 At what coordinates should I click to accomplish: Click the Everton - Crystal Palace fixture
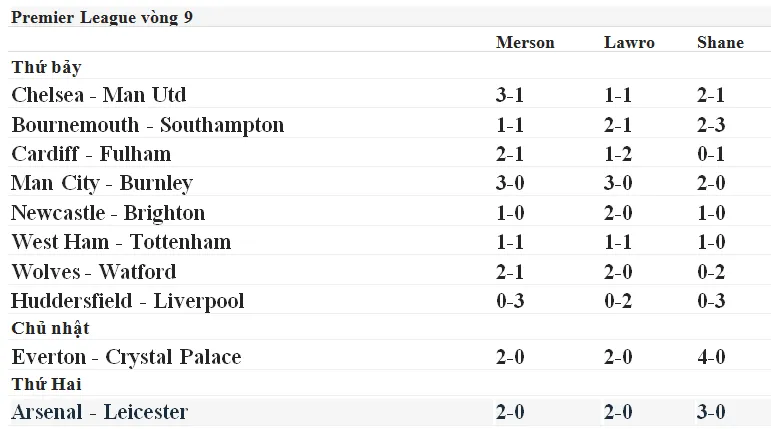[x=126, y=357]
